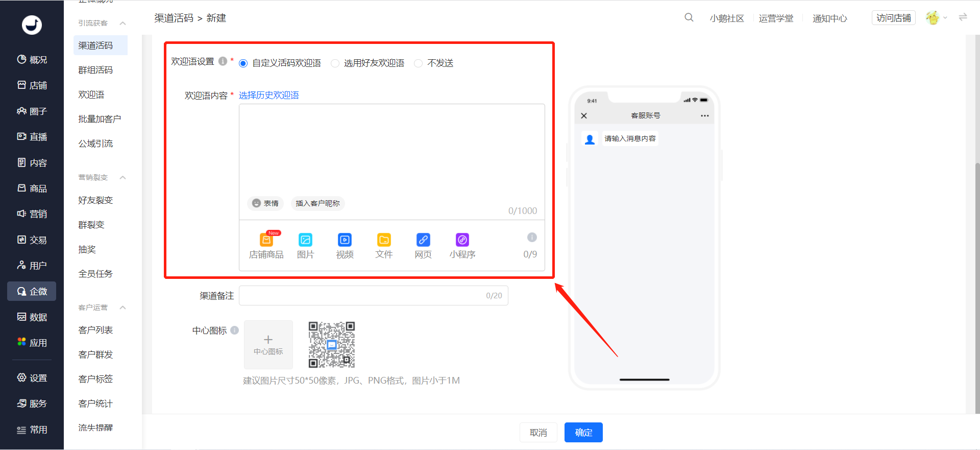This screenshot has height=450, width=980.
Task: Click the close X in phone preview
Action: click(584, 116)
